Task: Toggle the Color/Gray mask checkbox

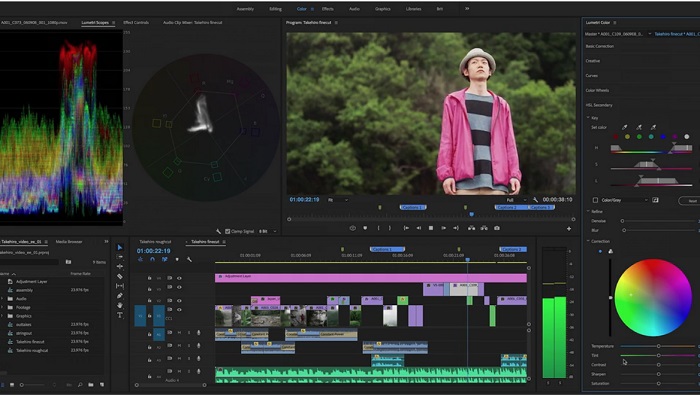Action: click(595, 200)
